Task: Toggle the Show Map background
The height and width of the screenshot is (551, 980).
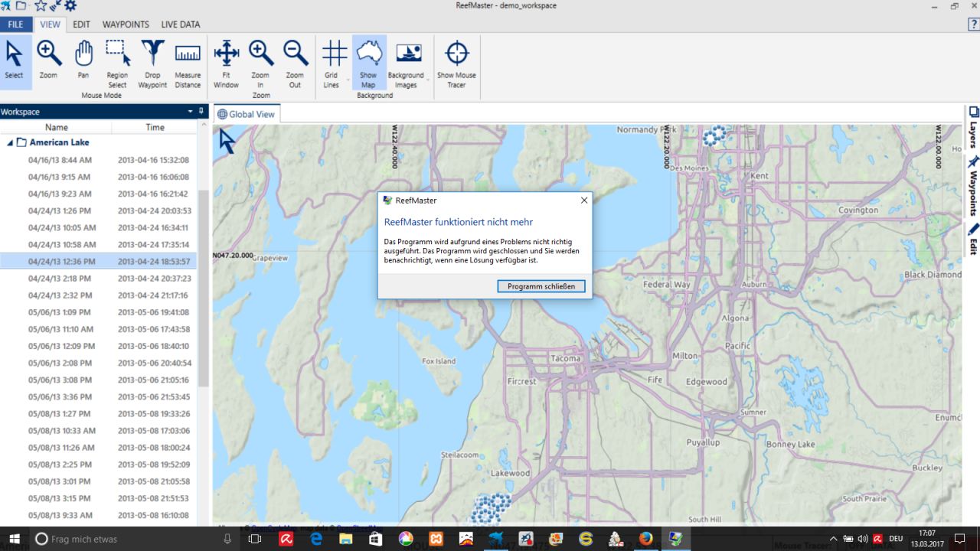Action: [x=368, y=60]
